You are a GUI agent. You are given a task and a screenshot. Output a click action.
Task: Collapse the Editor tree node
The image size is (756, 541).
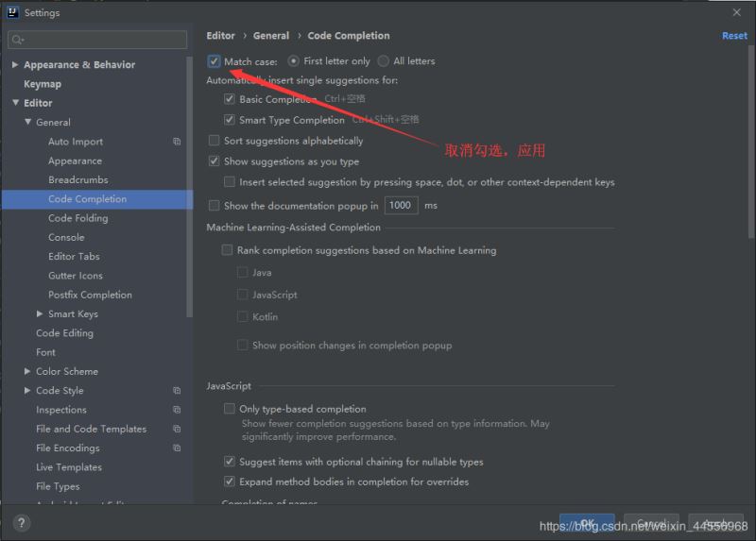(15, 103)
